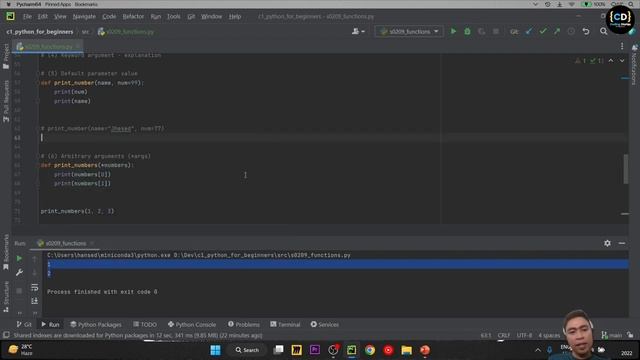Screen dimensions: 640x360
Task: Open Python Packages tool window
Action: point(96,324)
